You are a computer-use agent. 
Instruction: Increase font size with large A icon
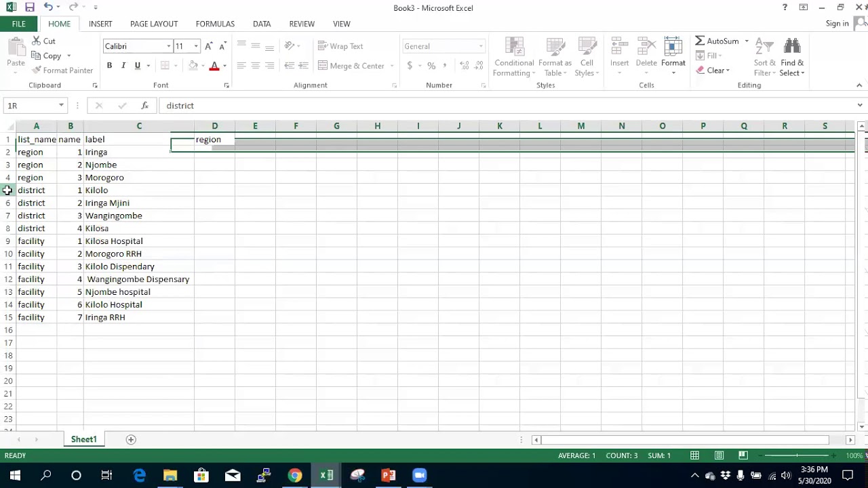click(x=209, y=46)
